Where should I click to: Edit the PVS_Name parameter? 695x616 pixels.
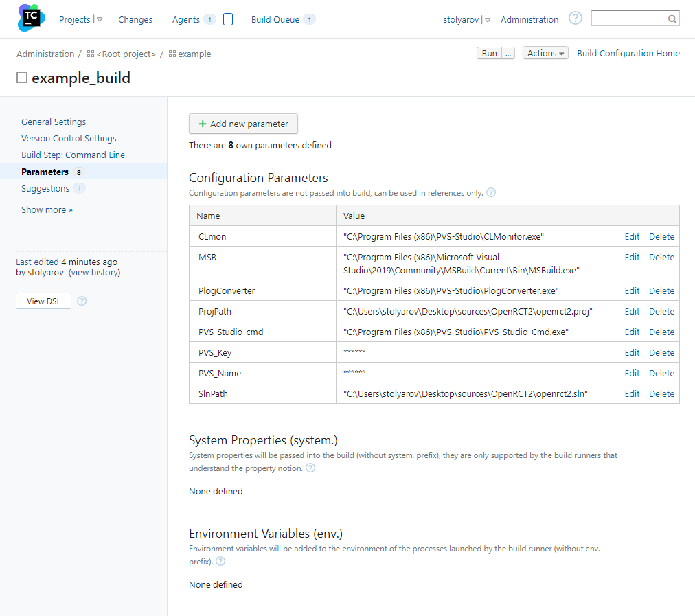pos(632,373)
